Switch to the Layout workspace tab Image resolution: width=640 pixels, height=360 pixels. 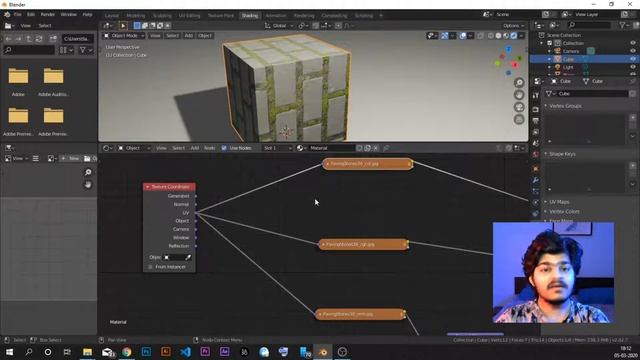pyautogui.click(x=111, y=16)
